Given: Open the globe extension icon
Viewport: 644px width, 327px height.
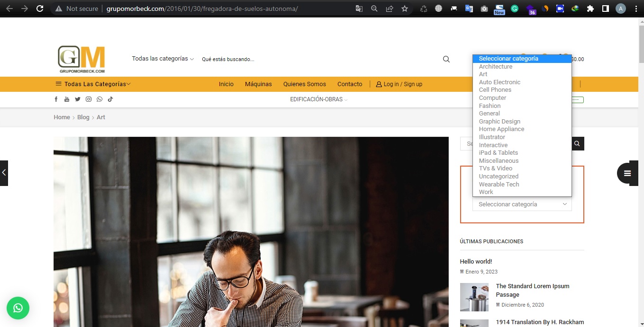Looking at the screenshot, I should pos(439,9).
